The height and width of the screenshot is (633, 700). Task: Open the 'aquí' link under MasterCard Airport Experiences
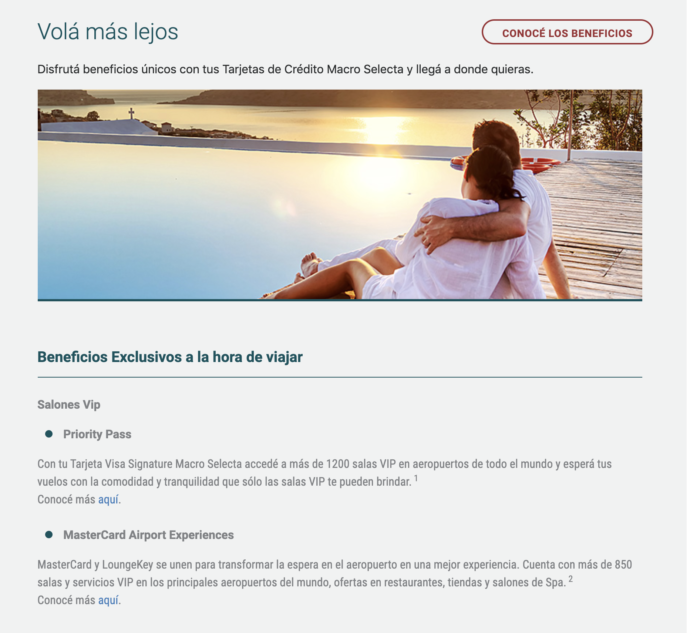pos(108,600)
